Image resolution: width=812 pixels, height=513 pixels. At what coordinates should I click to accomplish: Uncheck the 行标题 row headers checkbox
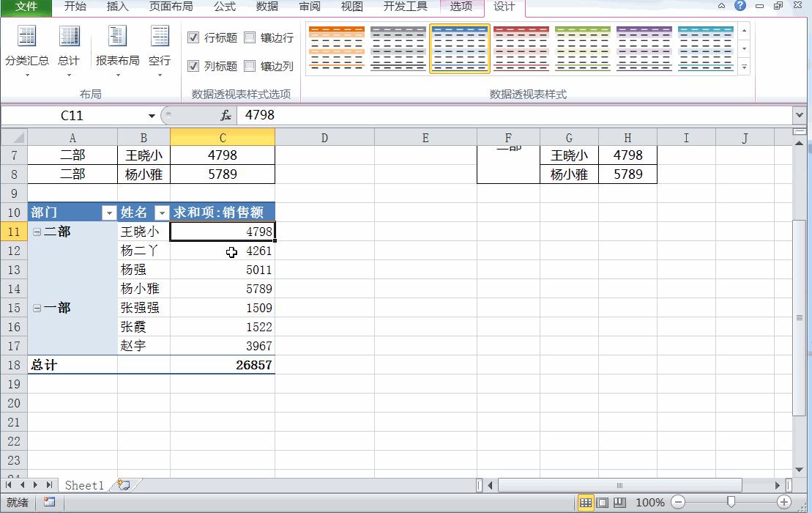click(x=193, y=37)
